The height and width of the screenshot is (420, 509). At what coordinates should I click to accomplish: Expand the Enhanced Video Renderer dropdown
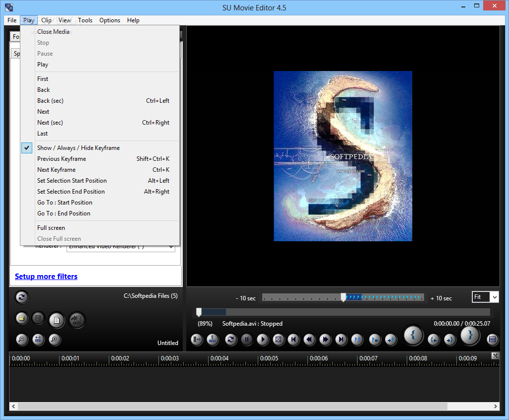[x=171, y=247]
